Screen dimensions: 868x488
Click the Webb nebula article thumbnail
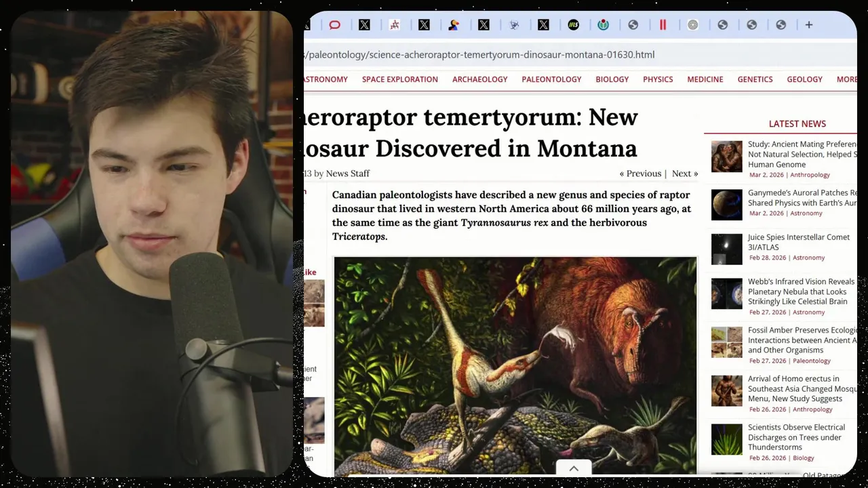coord(726,293)
